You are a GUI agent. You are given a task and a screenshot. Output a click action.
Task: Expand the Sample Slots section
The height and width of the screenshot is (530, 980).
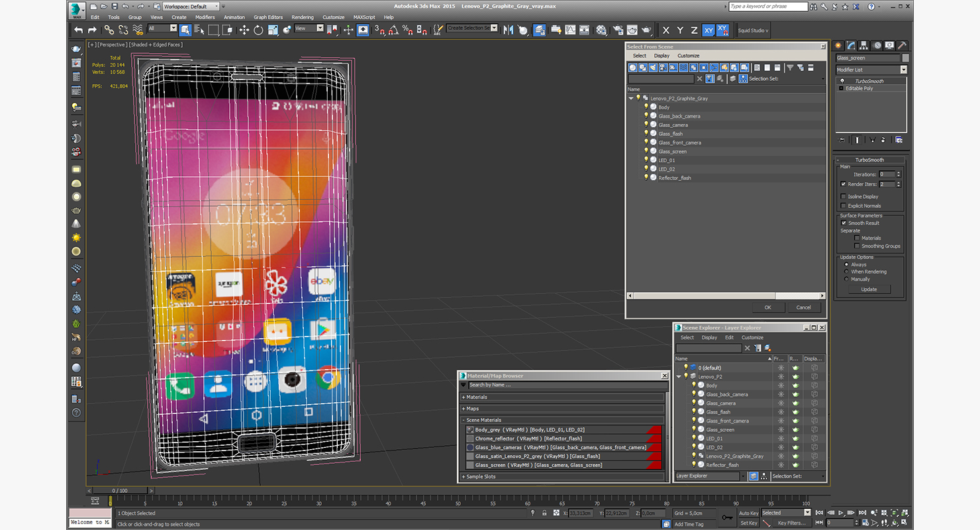point(481,476)
